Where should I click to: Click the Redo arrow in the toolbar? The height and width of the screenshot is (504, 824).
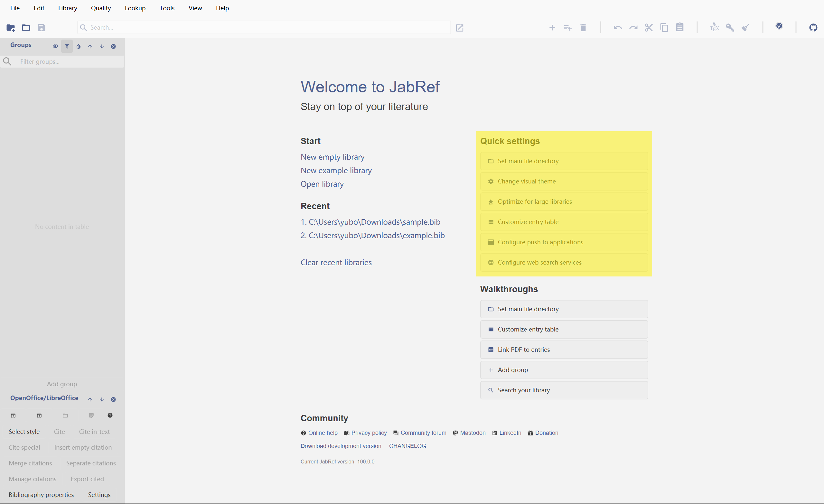633,28
